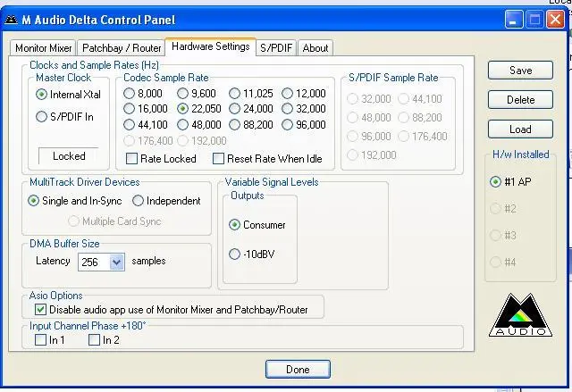This screenshot has height=392, width=572.
Task: Select 96,000 Hz codec sample rate
Action: 288,125
